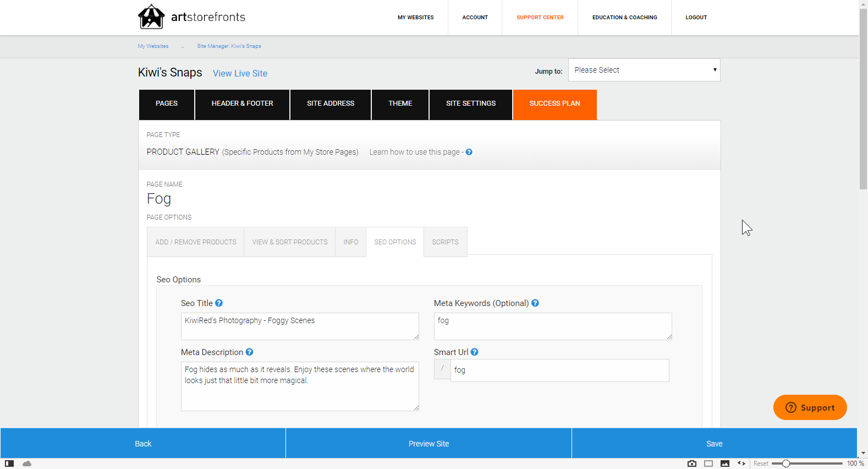868x469 pixels.
Task: Click help icon next to Meta Keywords
Action: coord(535,303)
